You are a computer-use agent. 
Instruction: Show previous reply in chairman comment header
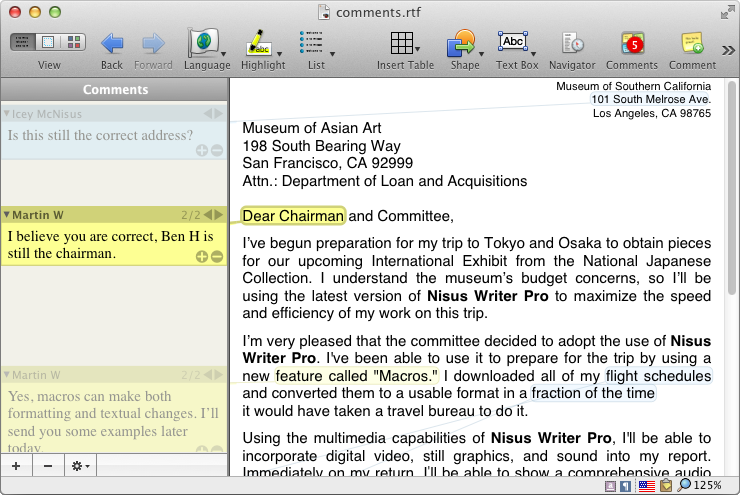click(208, 215)
